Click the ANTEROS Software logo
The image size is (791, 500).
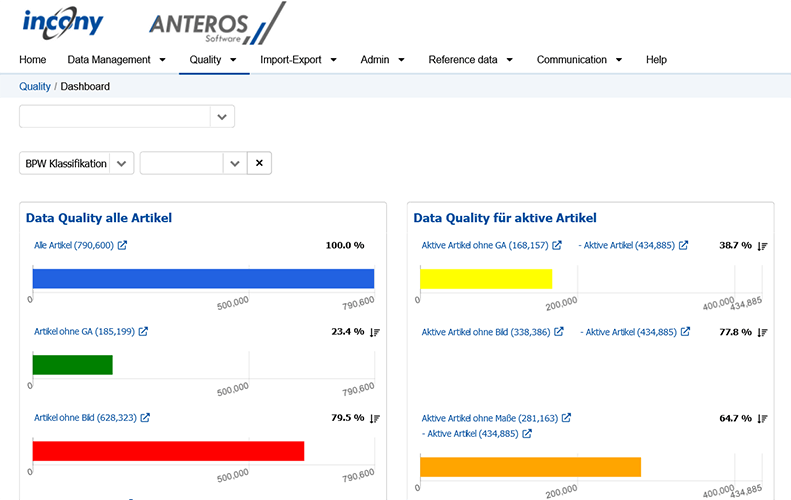[217, 24]
